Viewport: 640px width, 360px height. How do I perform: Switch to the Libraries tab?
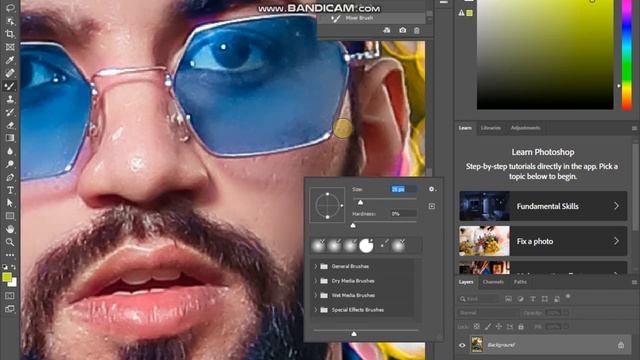pos(491,128)
